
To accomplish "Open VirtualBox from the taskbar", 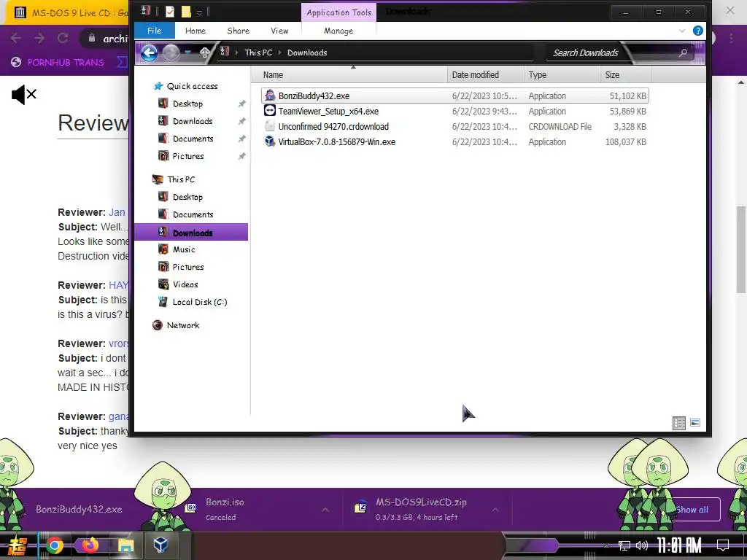I will [160, 545].
